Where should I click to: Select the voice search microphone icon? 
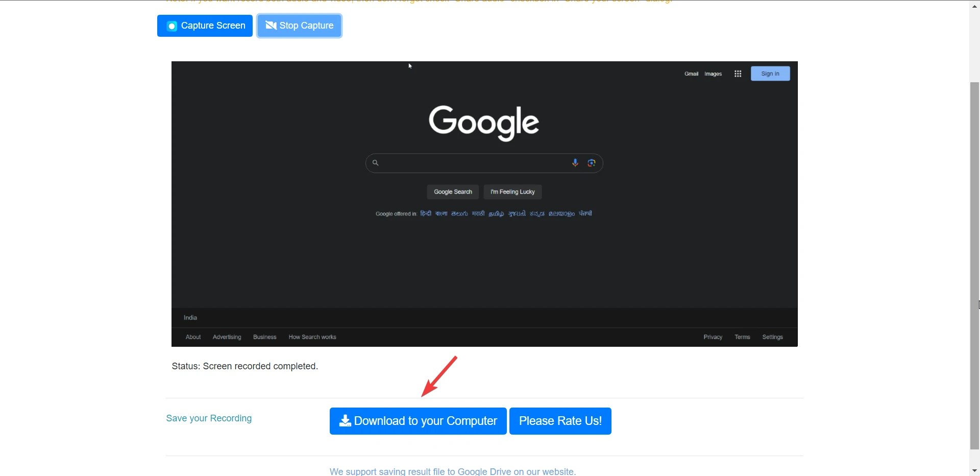[575, 162]
